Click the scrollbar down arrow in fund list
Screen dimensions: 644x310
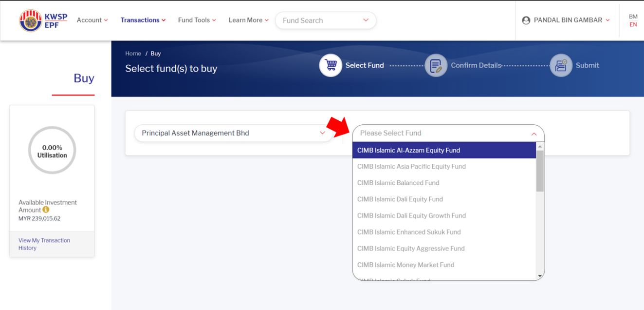(x=540, y=276)
